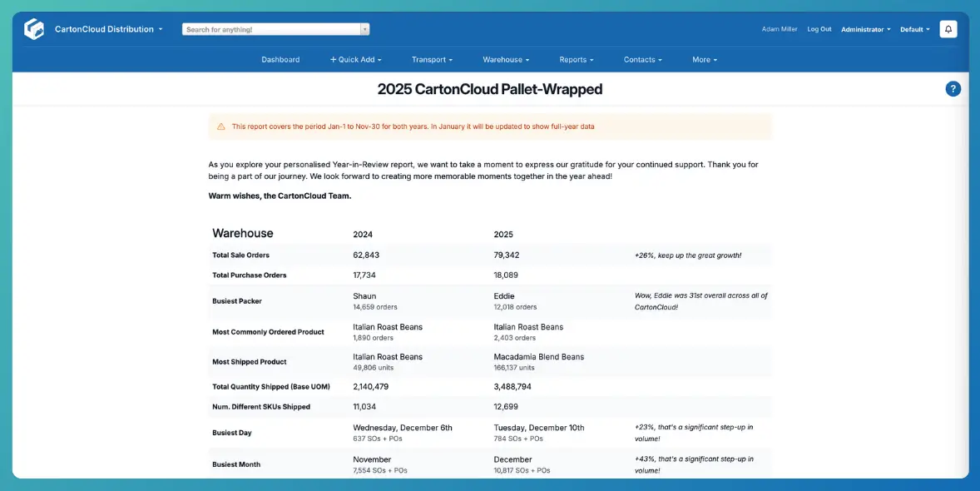
Task: Click the warning triangle icon in the alert
Action: (x=220, y=126)
